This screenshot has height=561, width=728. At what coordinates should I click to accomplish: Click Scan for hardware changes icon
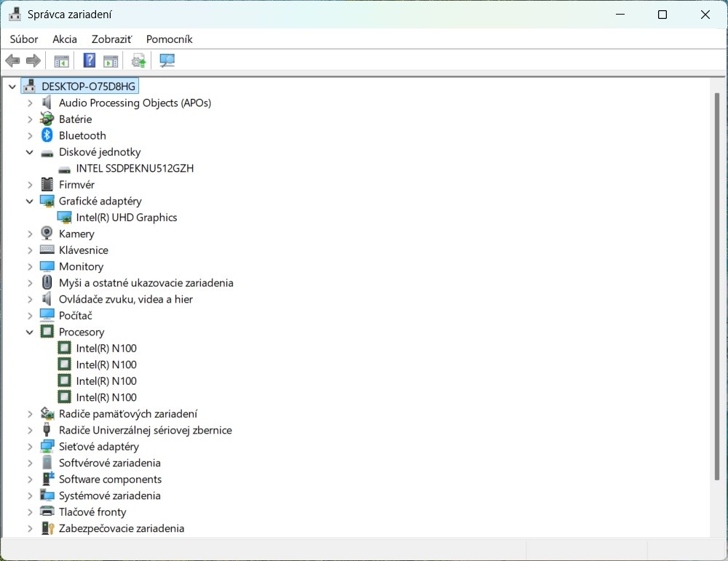click(167, 61)
